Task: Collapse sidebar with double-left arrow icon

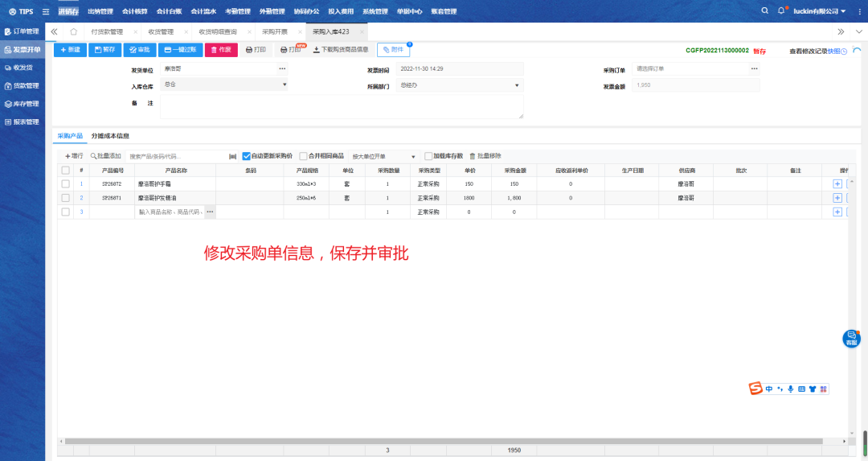Action: [54, 31]
